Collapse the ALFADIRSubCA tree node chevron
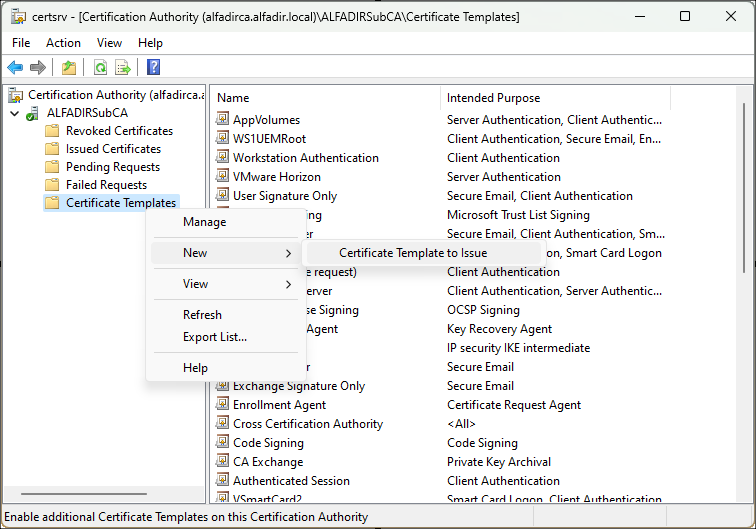The width and height of the screenshot is (756, 529). click(15, 114)
